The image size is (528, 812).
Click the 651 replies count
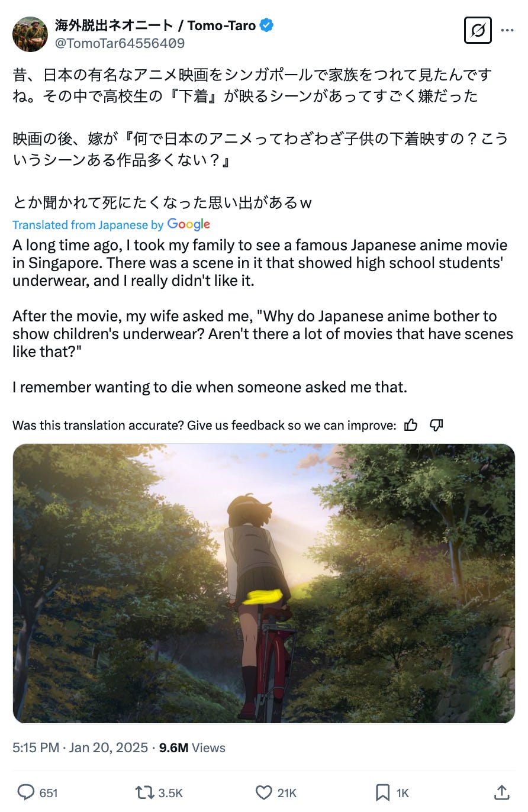point(49,793)
